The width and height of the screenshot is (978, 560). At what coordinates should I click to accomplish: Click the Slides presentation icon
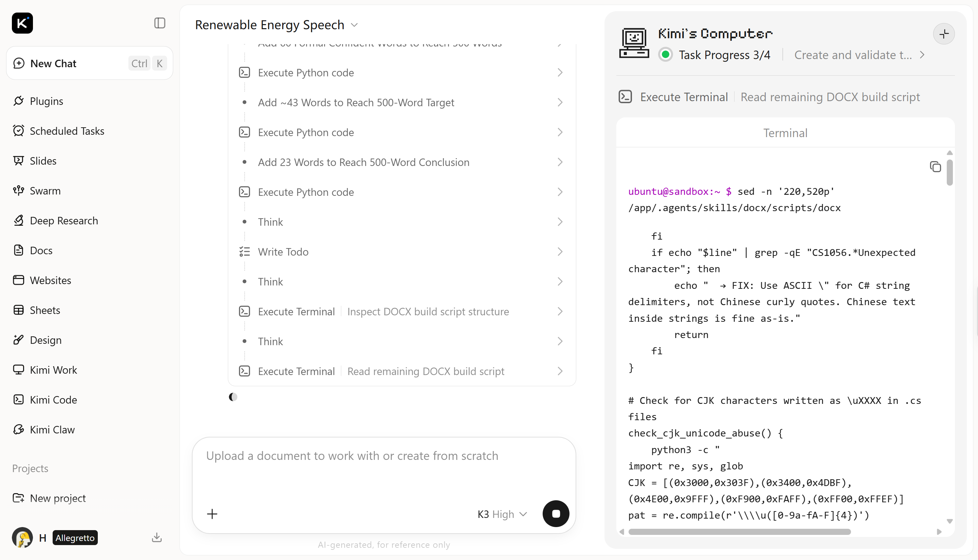[18, 161]
